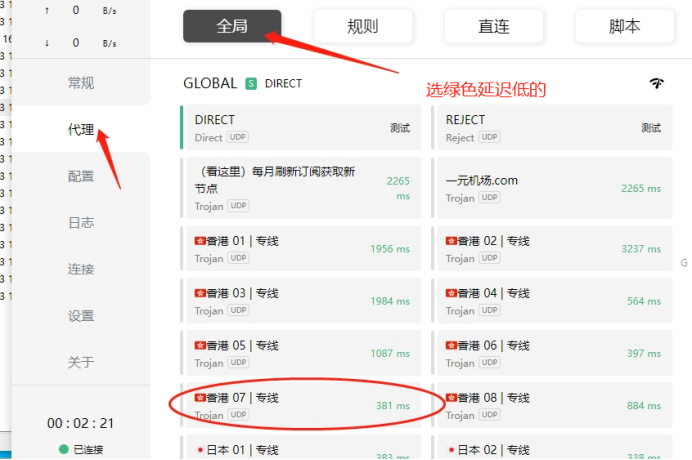692x460 pixels.
Task: Open the 配置 profiles page
Action: coord(81,176)
